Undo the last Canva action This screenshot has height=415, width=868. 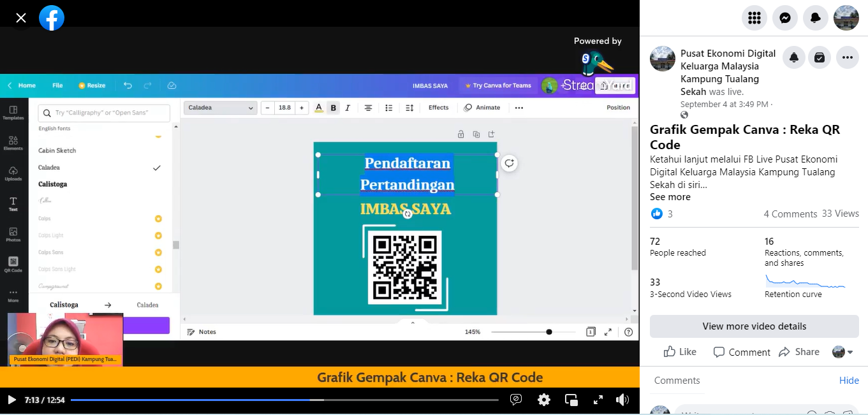click(x=128, y=85)
